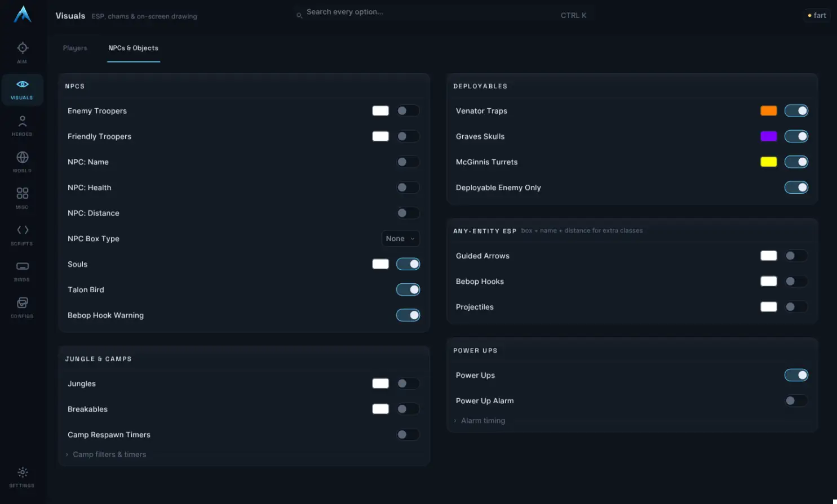Disable McGinnis Turrets toggle
The image size is (837, 504).
pos(796,162)
